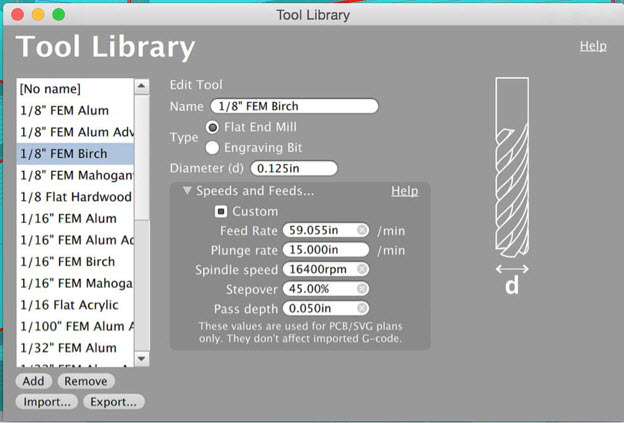Toggle the Custom speeds checkbox
The image size is (624, 423).
(221, 212)
